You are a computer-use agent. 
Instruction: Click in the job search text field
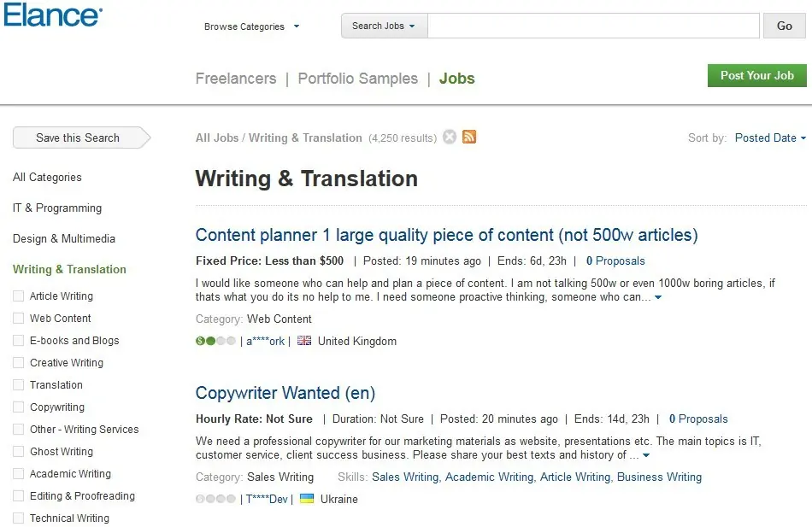pyautogui.click(x=593, y=26)
